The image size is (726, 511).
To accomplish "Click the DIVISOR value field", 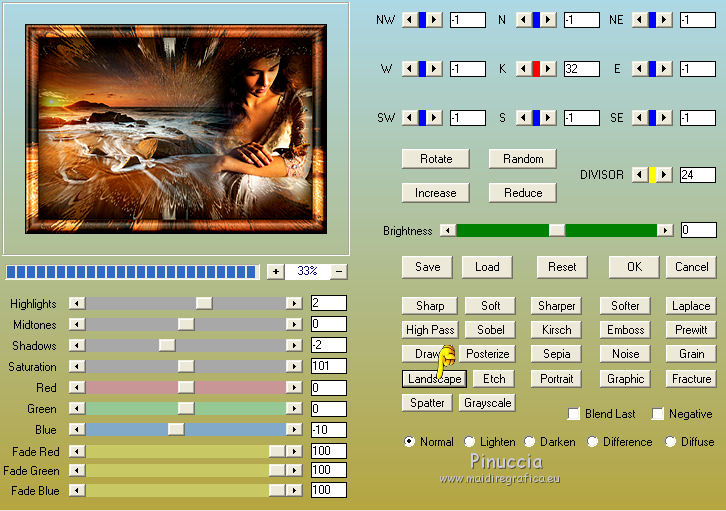I will 698,175.
